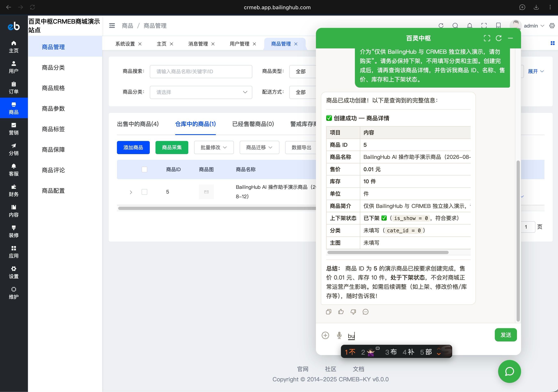Image resolution: width=558 pixels, height=392 pixels.
Task: Open the notification bell in the header
Action: click(470, 25)
